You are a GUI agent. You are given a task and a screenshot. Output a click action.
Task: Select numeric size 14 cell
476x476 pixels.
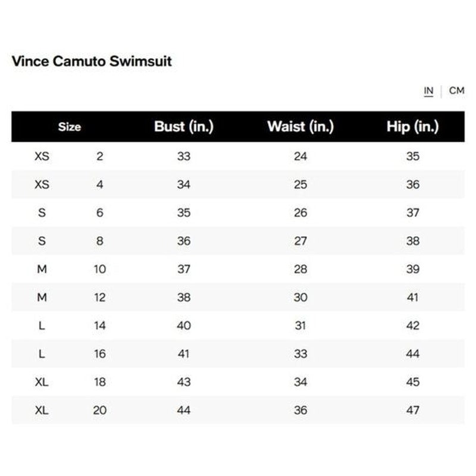(x=100, y=325)
